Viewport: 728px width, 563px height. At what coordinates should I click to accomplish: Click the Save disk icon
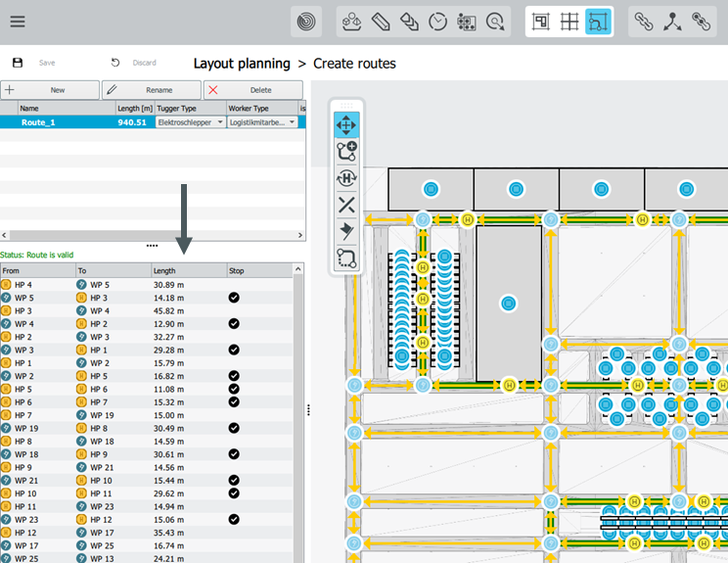click(x=18, y=63)
